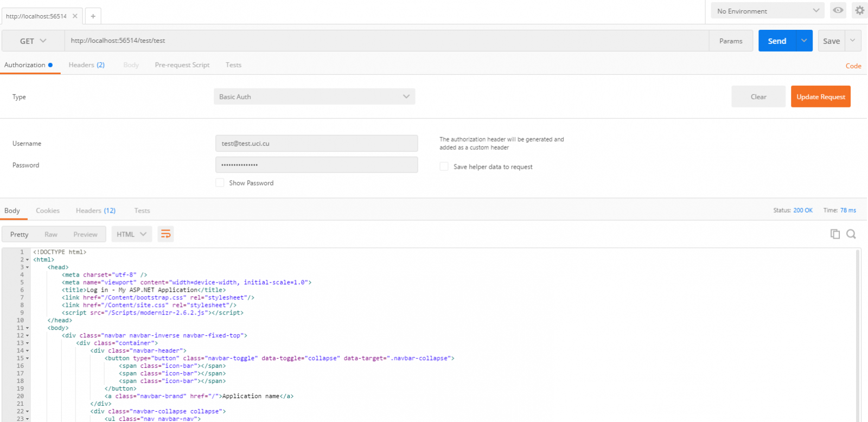Enable the Show Password checkbox

click(x=220, y=183)
